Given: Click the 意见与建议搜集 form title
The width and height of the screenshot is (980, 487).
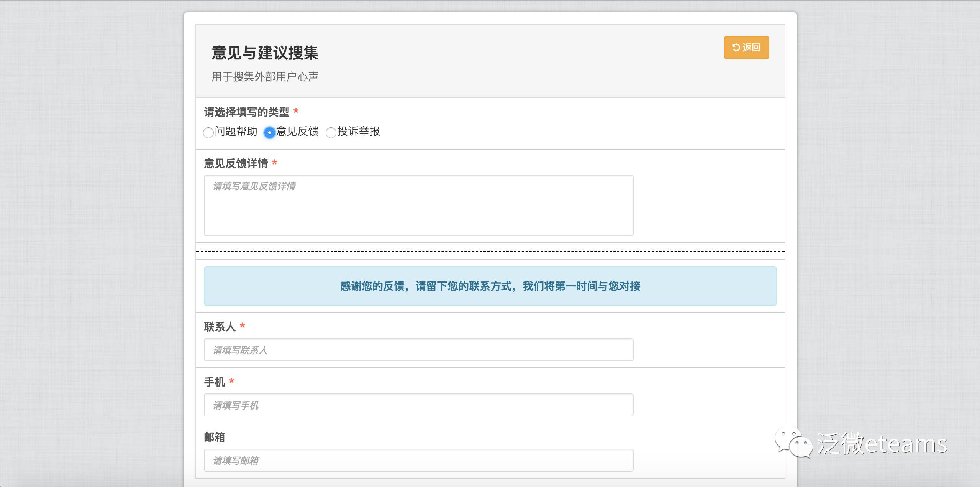Looking at the screenshot, I should click(265, 53).
